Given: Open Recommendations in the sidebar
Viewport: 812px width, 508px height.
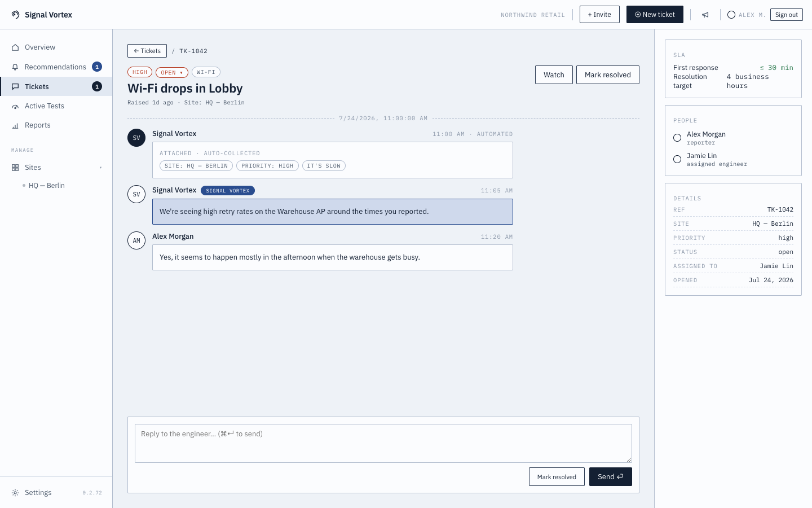Looking at the screenshot, I should [x=56, y=67].
